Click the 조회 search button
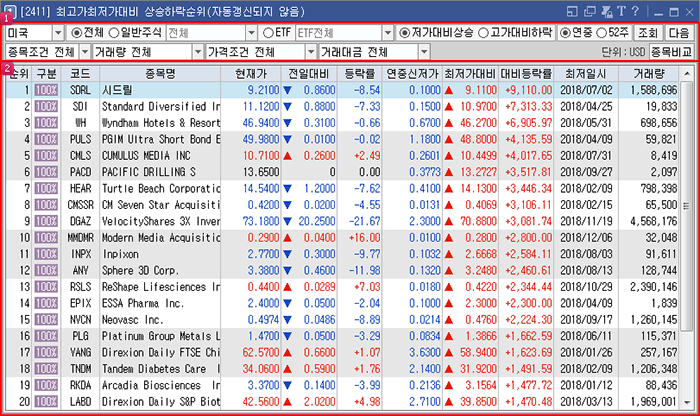The height and width of the screenshot is (416, 700). point(647,33)
